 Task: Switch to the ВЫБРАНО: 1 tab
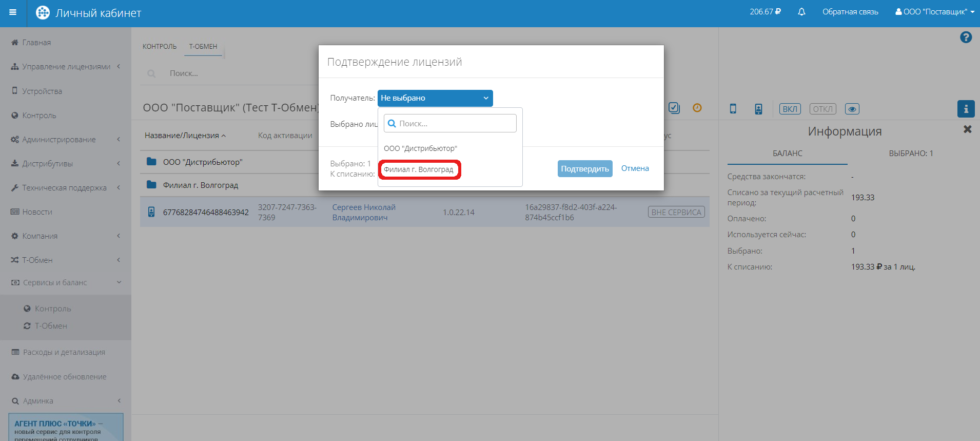tap(911, 154)
